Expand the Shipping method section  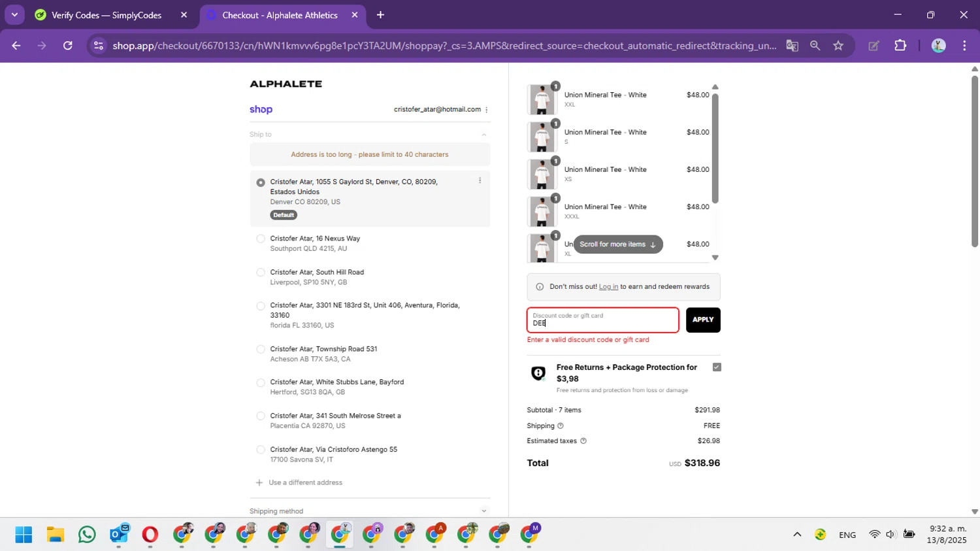pyautogui.click(x=484, y=511)
